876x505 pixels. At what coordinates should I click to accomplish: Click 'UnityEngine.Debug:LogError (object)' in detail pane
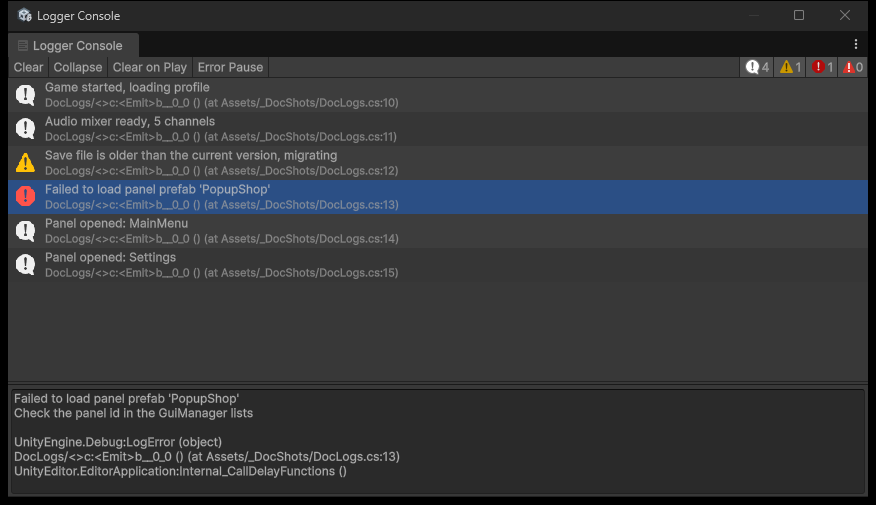(x=118, y=442)
